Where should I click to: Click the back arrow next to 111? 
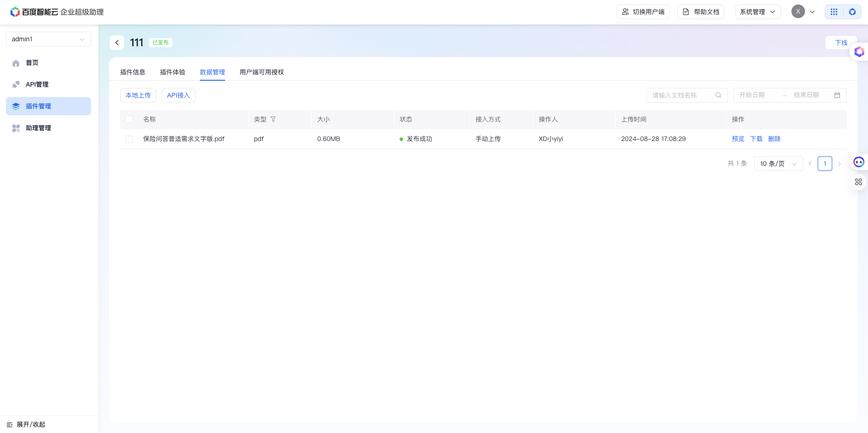tap(117, 43)
